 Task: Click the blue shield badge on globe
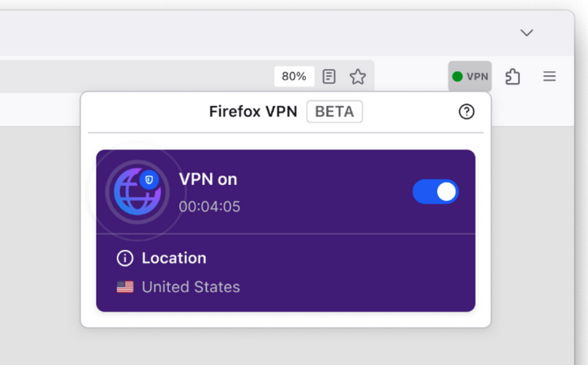click(149, 180)
